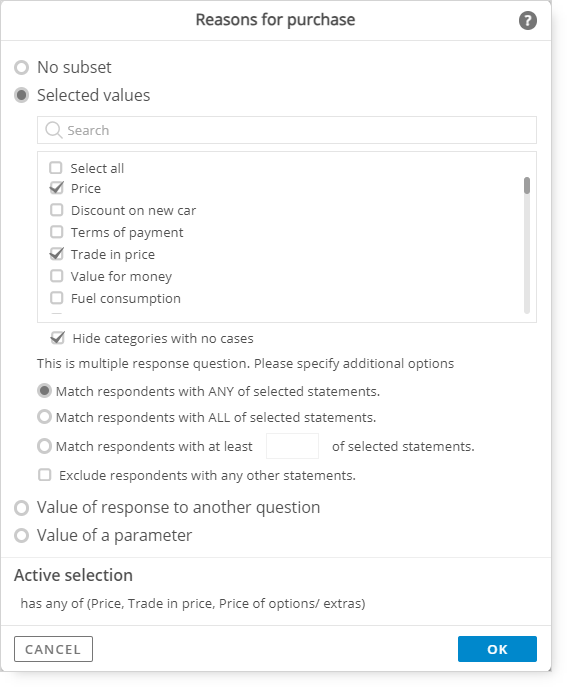
Task: Select the Selected values radio option
Action: click(x=21, y=95)
